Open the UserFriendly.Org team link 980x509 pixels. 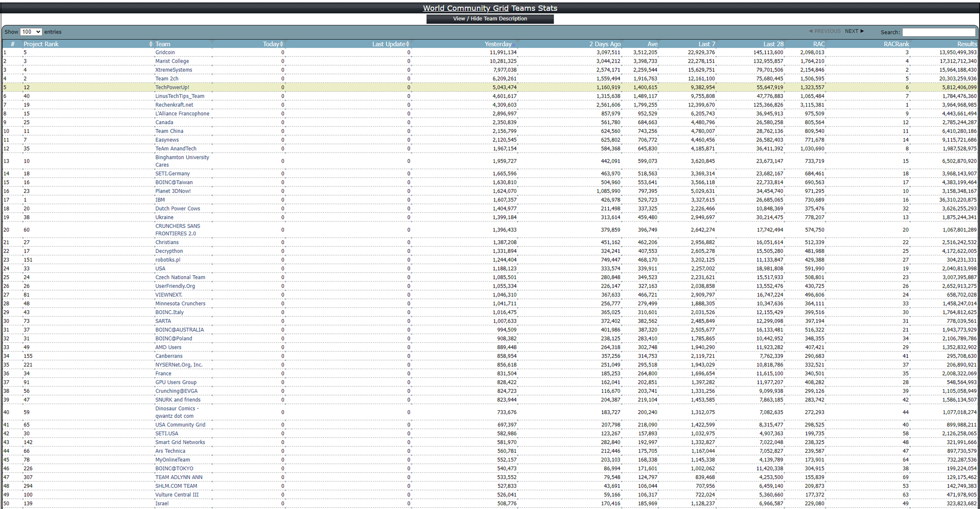pos(175,286)
